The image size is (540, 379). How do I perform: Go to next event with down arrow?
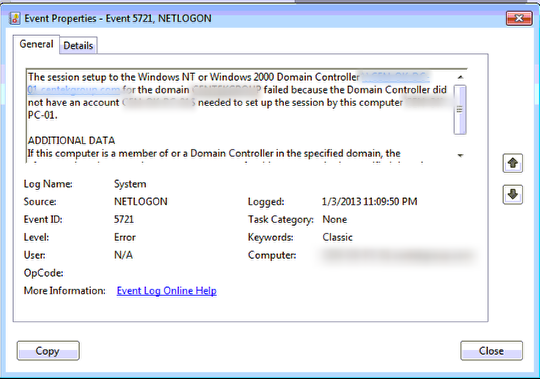pyautogui.click(x=512, y=194)
